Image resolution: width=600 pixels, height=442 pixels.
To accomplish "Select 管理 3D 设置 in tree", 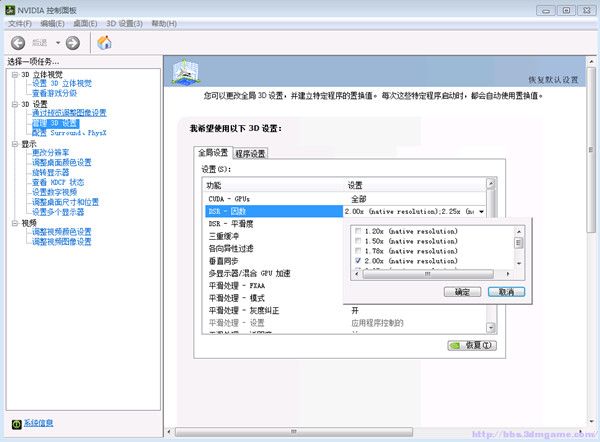I will (56, 123).
